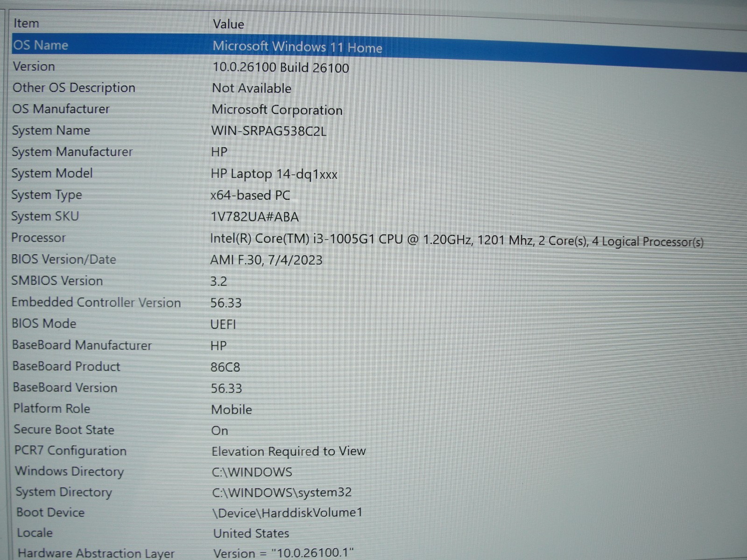Click the Elevation Required to View value
Viewport: 747px width, 560px height.
coord(289,451)
